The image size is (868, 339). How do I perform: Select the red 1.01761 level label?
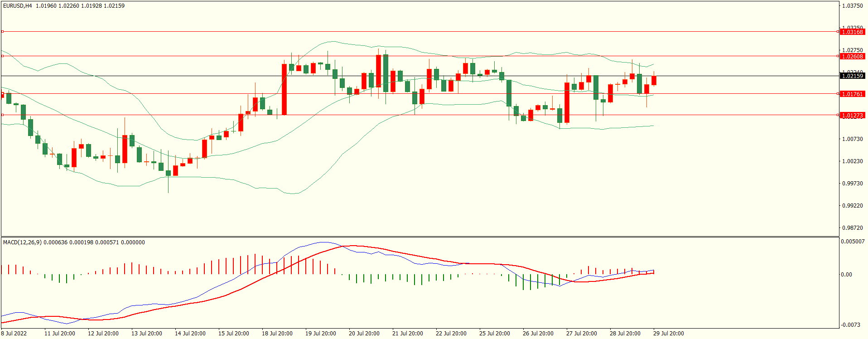point(852,94)
